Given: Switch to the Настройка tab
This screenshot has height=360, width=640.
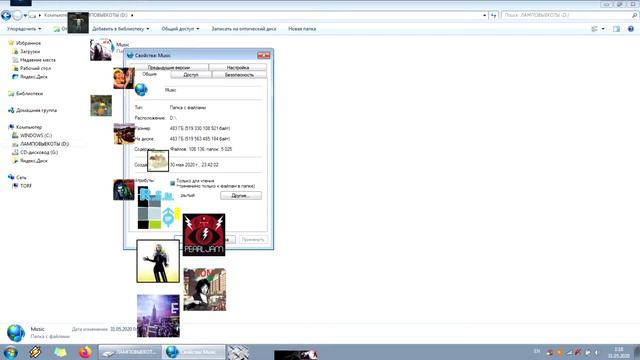Looking at the screenshot, I should [238, 67].
